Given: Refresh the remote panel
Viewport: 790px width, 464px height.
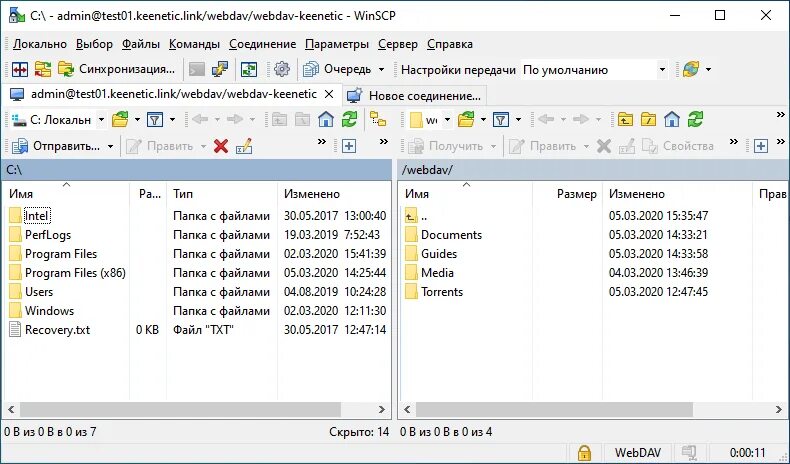Looking at the screenshot, I should tap(695, 119).
